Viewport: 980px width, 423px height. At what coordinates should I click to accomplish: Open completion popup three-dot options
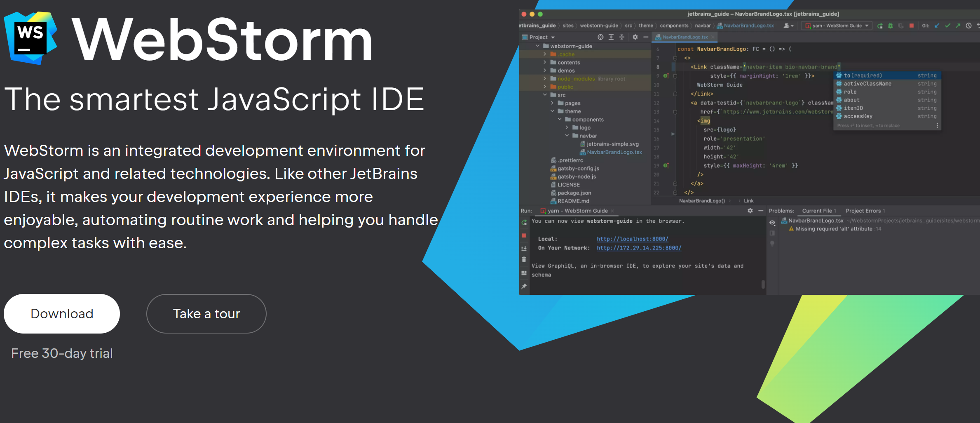(937, 126)
